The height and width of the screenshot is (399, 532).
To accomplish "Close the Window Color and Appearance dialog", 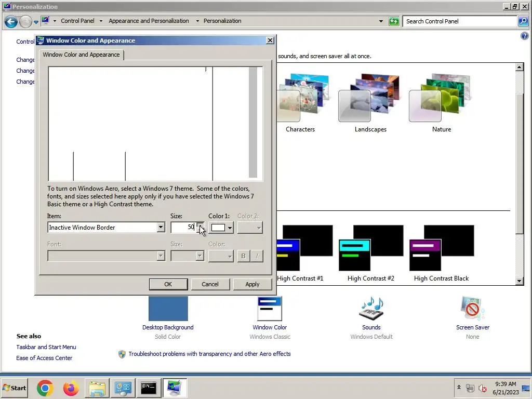I will pos(270,41).
